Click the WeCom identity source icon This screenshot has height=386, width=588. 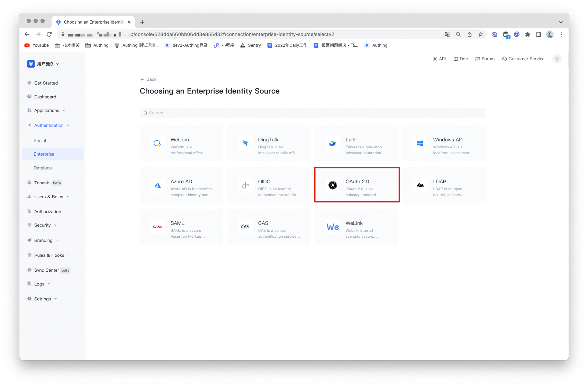click(x=157, y=143)
